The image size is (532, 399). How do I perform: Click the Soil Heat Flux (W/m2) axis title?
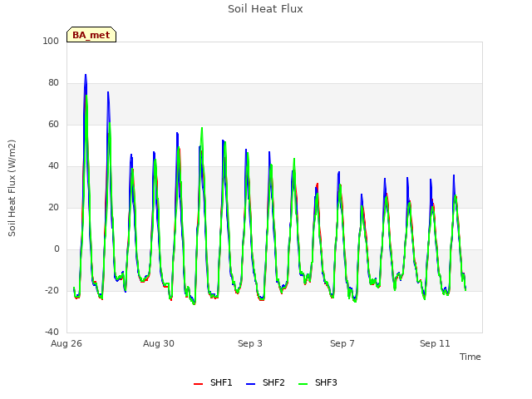pyautogui.click(x=12, y=188)
